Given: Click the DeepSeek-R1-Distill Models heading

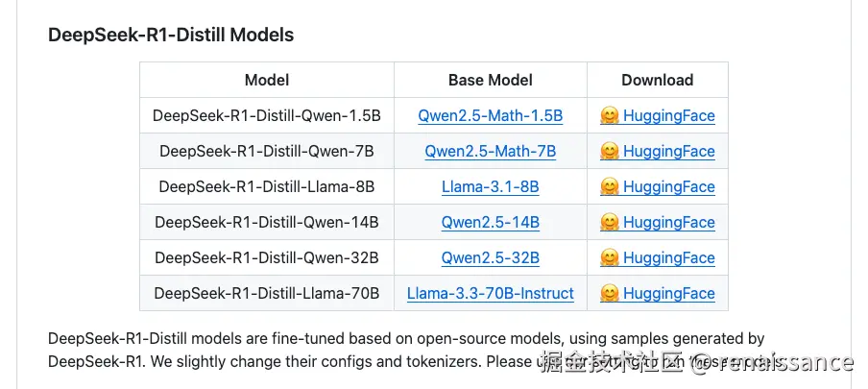Looking at the screenshot, I should 171,36.
